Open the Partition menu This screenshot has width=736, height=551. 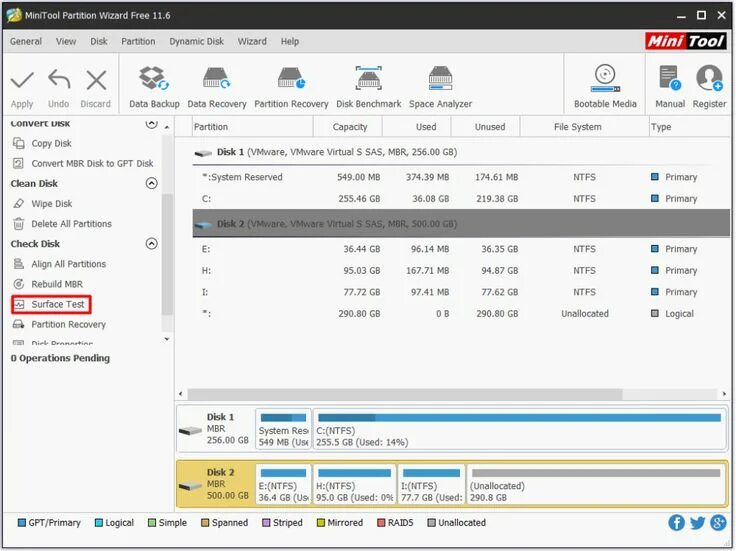coord(138,41)
